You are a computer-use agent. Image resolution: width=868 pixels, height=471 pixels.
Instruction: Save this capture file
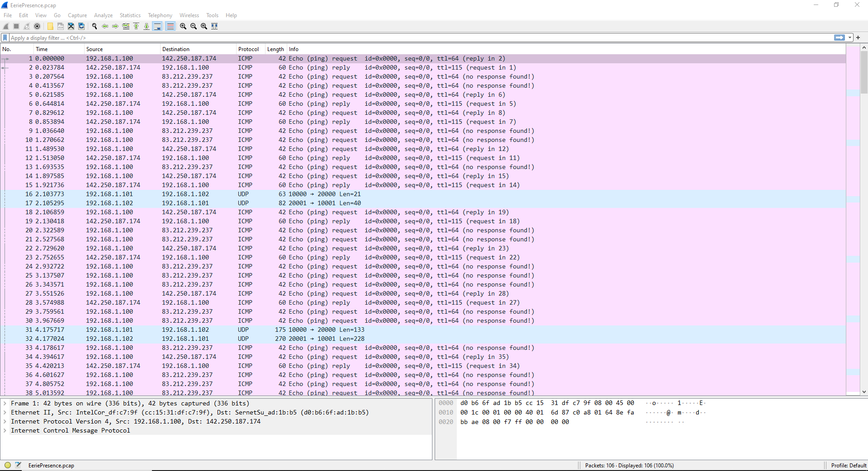(x=61, y=26)
